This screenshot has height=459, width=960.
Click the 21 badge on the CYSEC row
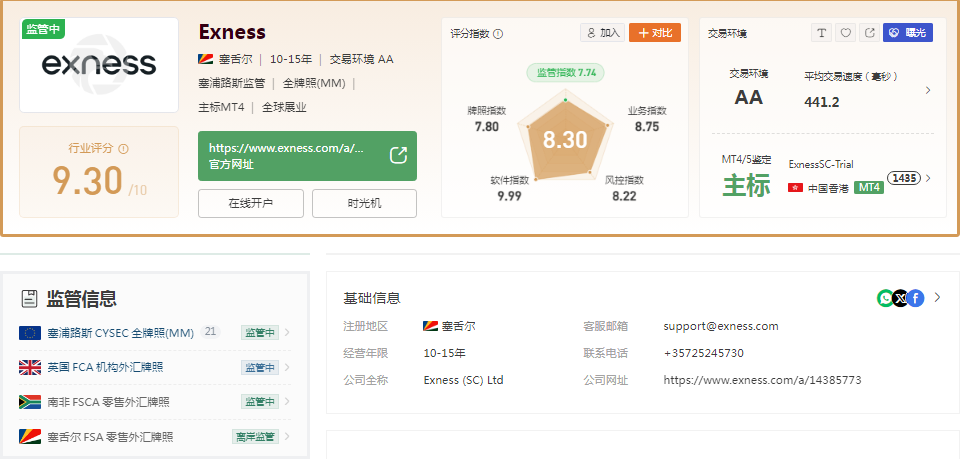pyautogui.click(x=211, y=332)
